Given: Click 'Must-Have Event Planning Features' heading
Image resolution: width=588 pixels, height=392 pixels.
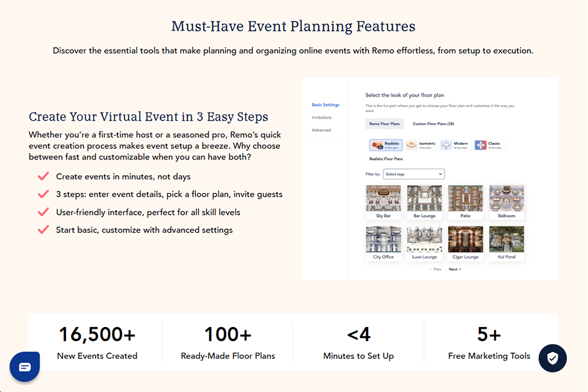Looking at the screenshot, I should [x=293, y=26].
